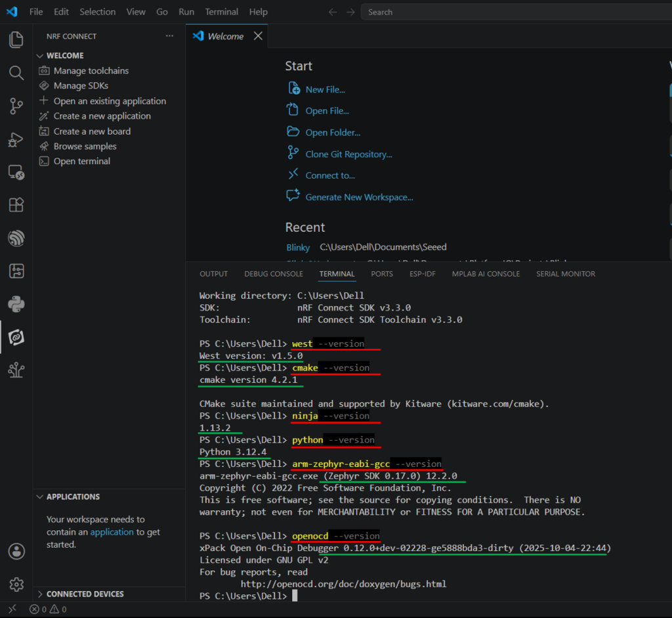672x618 pixels.
Task: Click the 'Python 3.12.4' output line
Action: 233,452
